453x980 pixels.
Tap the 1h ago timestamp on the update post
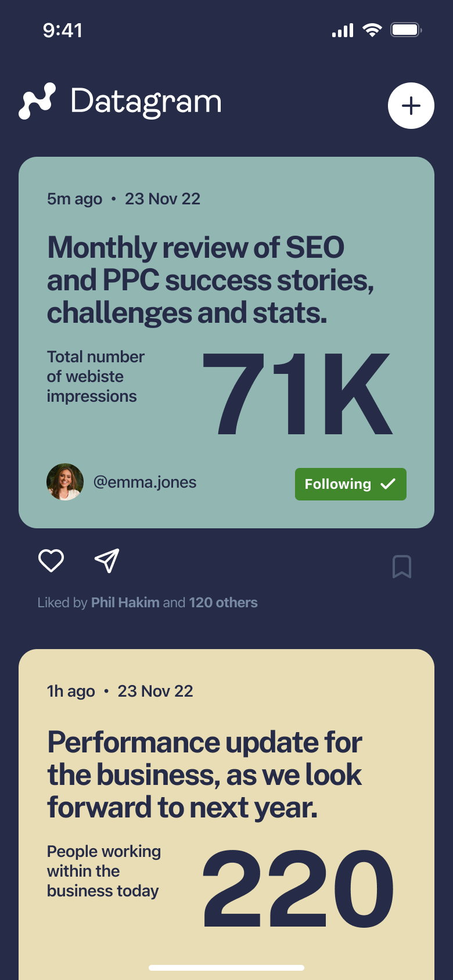tap(70, 691)
